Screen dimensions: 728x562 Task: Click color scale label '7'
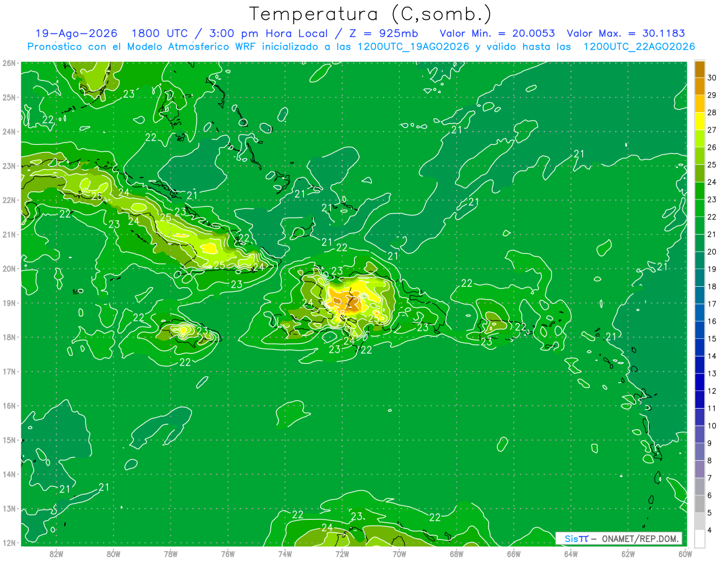(x=710, y=478)
